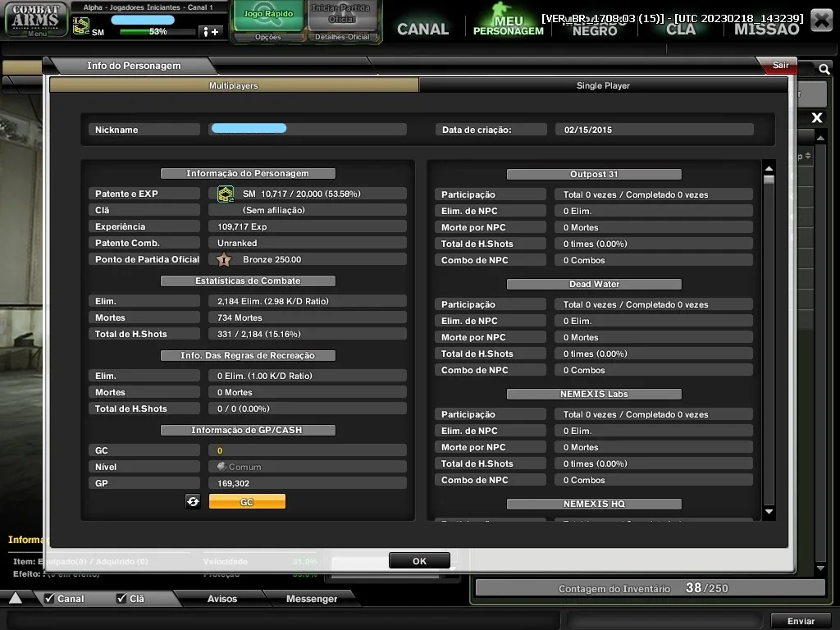Close the game with top-right X
The height and width of the screenshot is (630, 840).
pos(820,21)
